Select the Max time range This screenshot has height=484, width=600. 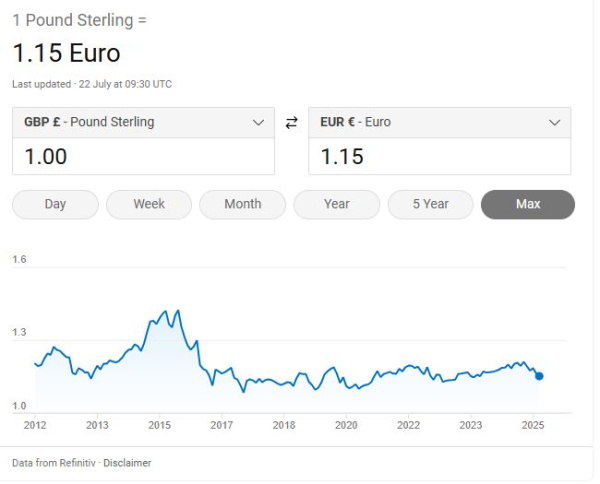528,204
